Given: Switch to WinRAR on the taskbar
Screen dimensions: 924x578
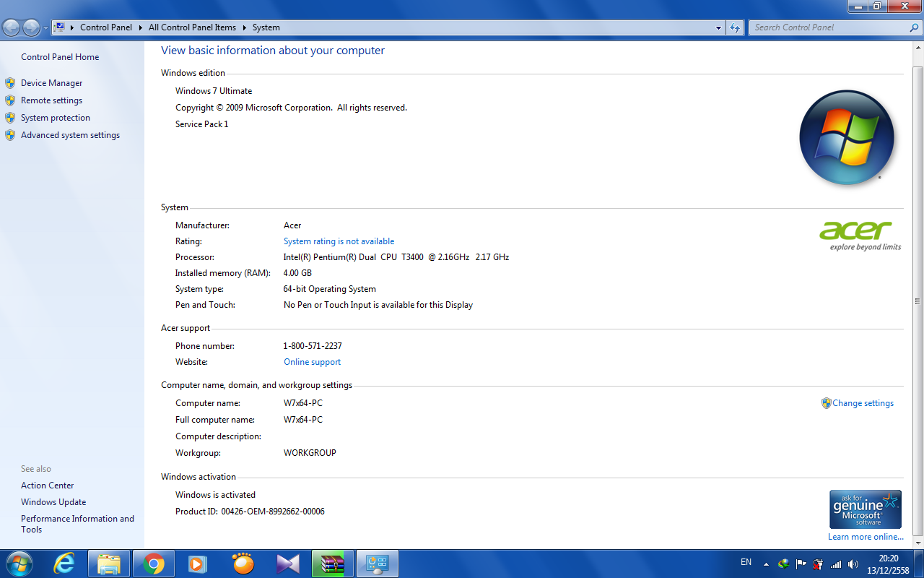Looking at the screenshot, I should pyautogui.click(x=332, y=564).
